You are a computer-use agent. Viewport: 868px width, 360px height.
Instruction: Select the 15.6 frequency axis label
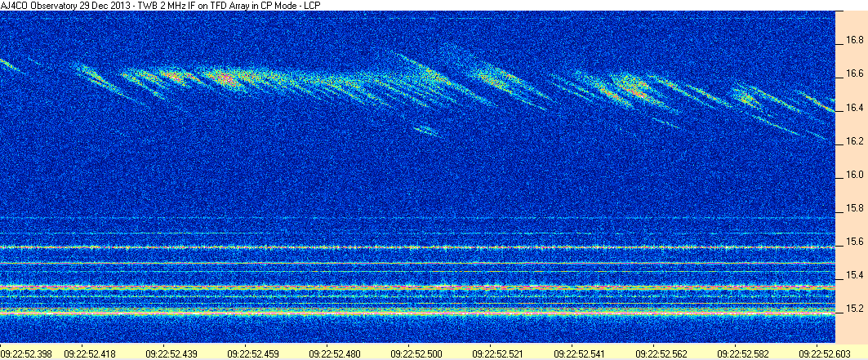coord(855,242)
